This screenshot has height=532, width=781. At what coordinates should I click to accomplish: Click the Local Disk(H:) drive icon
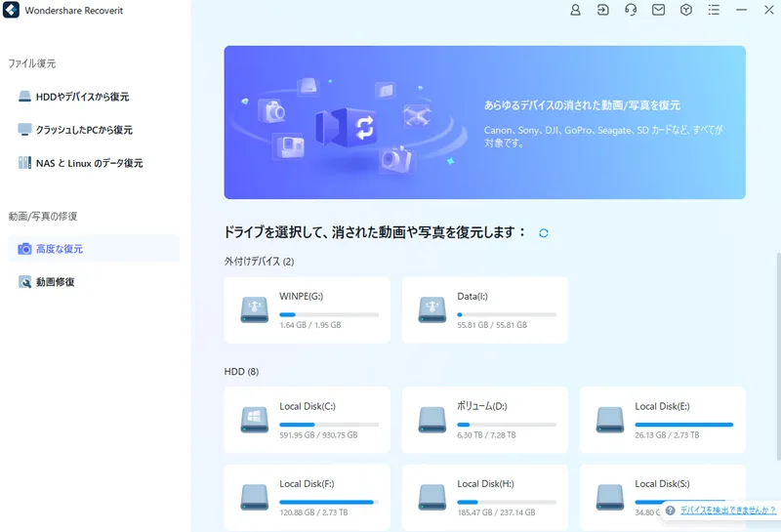(x=432, y=497)
